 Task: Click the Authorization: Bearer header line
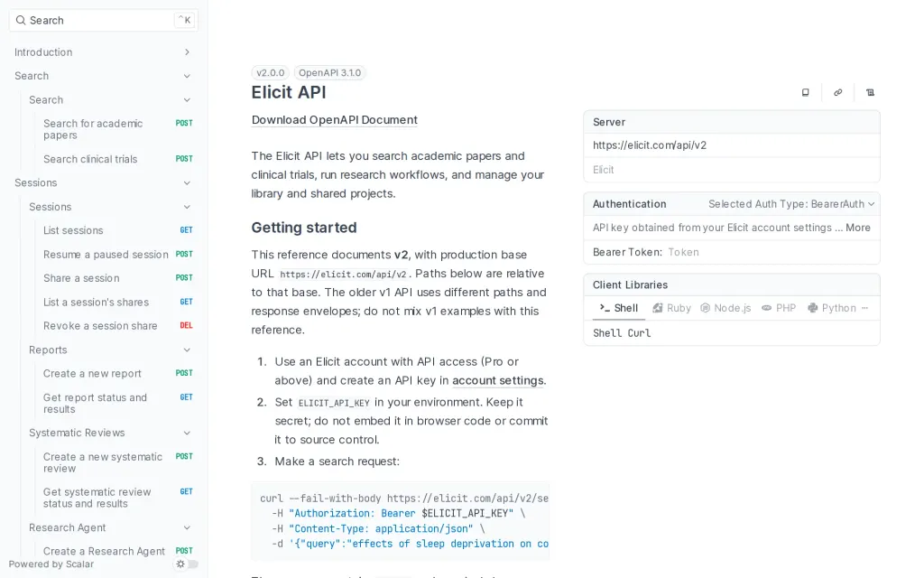pyautogui.click(x=398, y=514)
